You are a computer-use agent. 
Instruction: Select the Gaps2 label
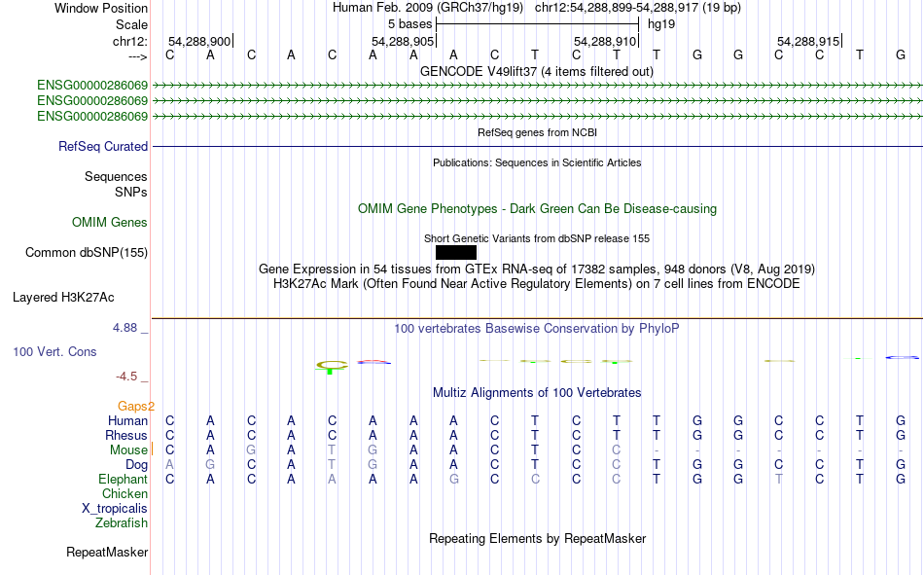point(136,406)
